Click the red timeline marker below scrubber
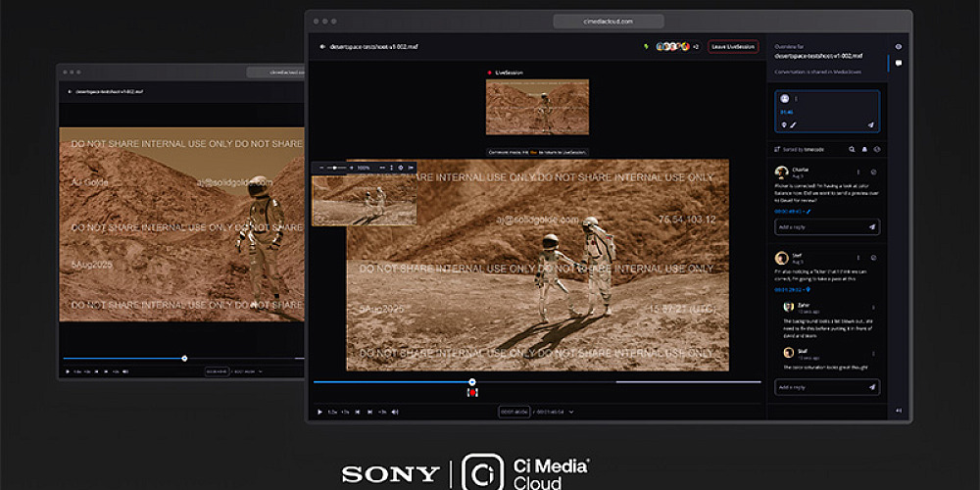This screenshot has height=490, width=980. click(x=472, y=392)
